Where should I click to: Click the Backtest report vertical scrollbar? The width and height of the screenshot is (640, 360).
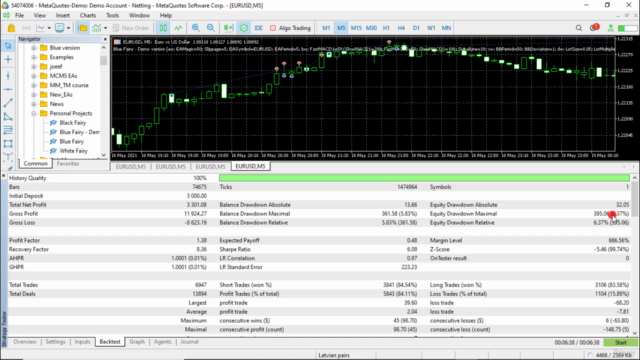[x=635, y=200]
